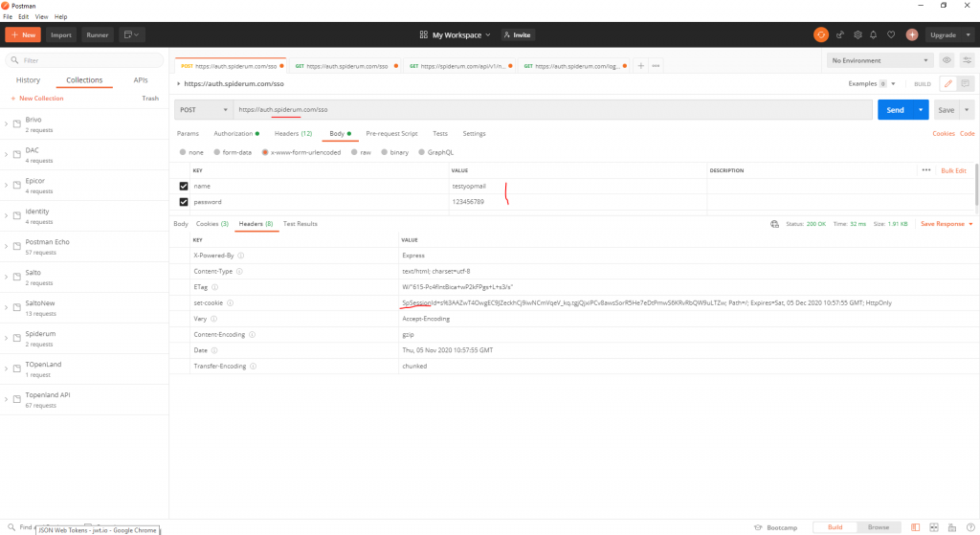Expand the Brivo collection
Screen dimensions: 980x535
(7, 124)
